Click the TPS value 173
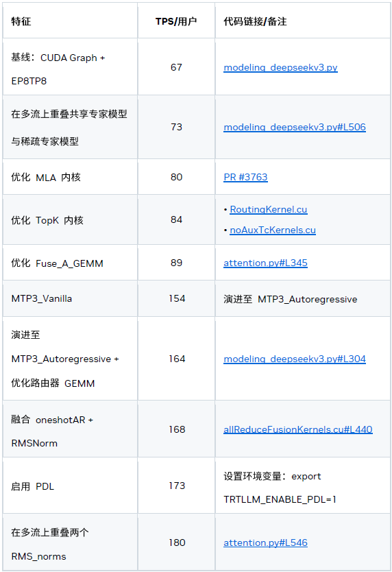This screenshot has height=572, width=392. pos(177,486)
